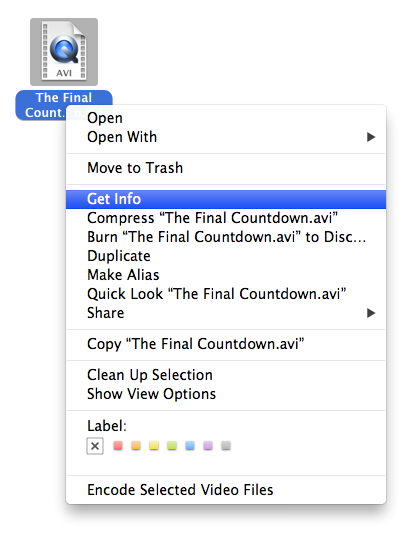The width and height of the screenshot is (411, 541).
Task: Expand the Open With submenu arrow
Action: 371,137
